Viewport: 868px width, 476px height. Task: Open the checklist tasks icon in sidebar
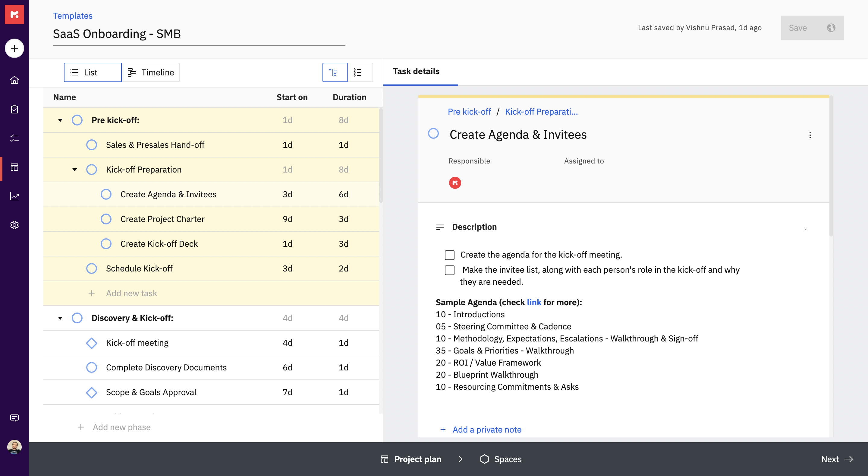(14, 138)
